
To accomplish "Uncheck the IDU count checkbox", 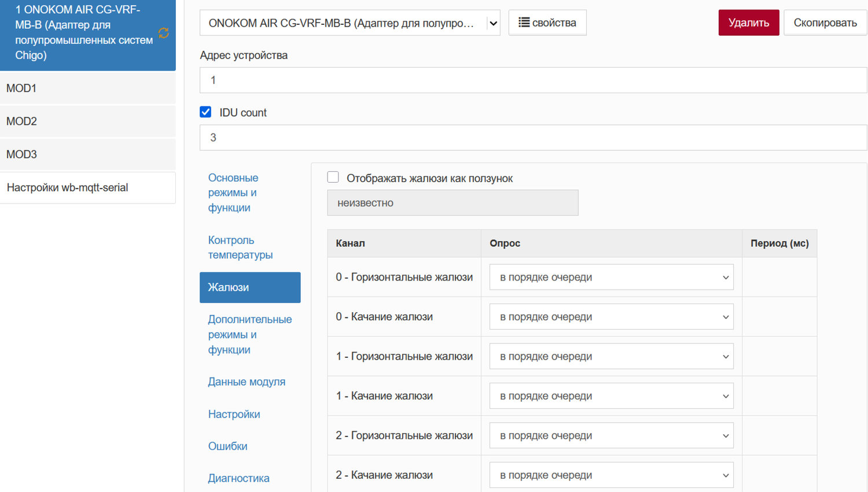I will click(205, 112).
